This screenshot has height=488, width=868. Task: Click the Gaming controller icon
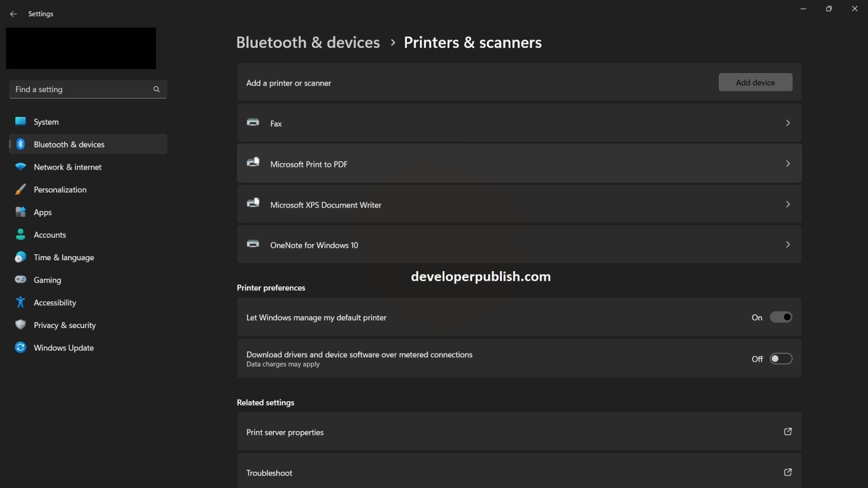20,279
